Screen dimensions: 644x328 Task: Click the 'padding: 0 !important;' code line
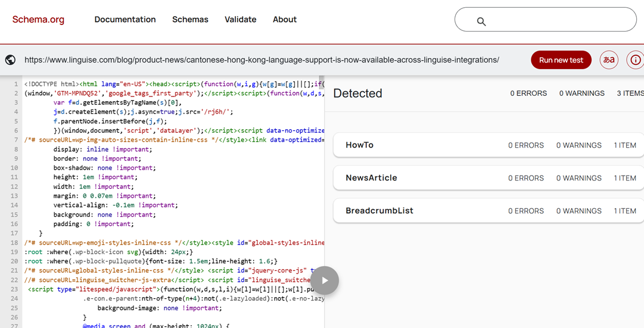94,224
